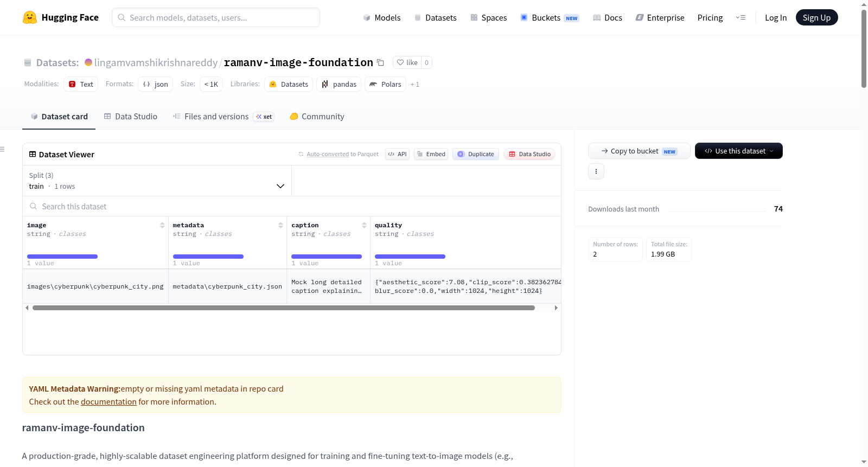Image resolution: width=868 pixels, height=467 pixels.
Task: Click the user avatar for lingamvamshikrishnareddy
Action: [x=88, y=62]
